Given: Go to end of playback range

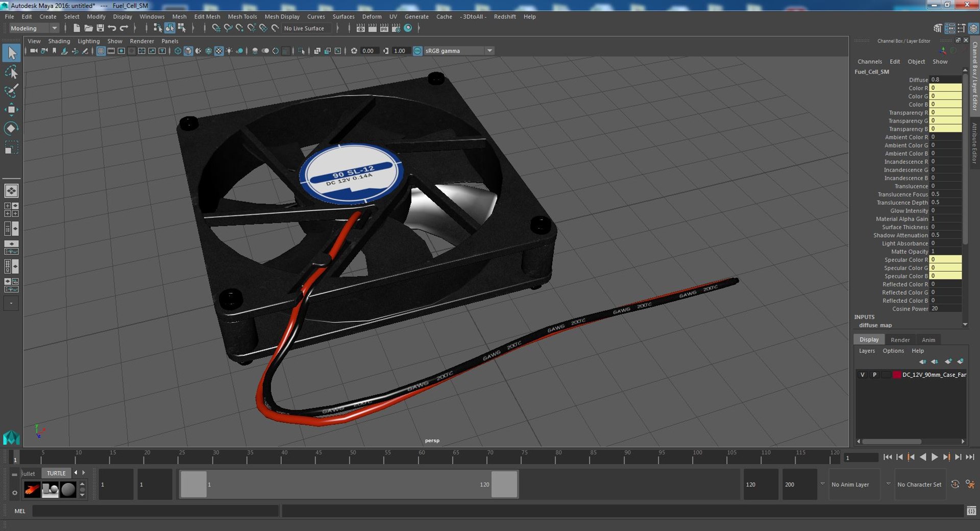Looking at the screenshot, I should pyautogui.click(x=970, y=457).
